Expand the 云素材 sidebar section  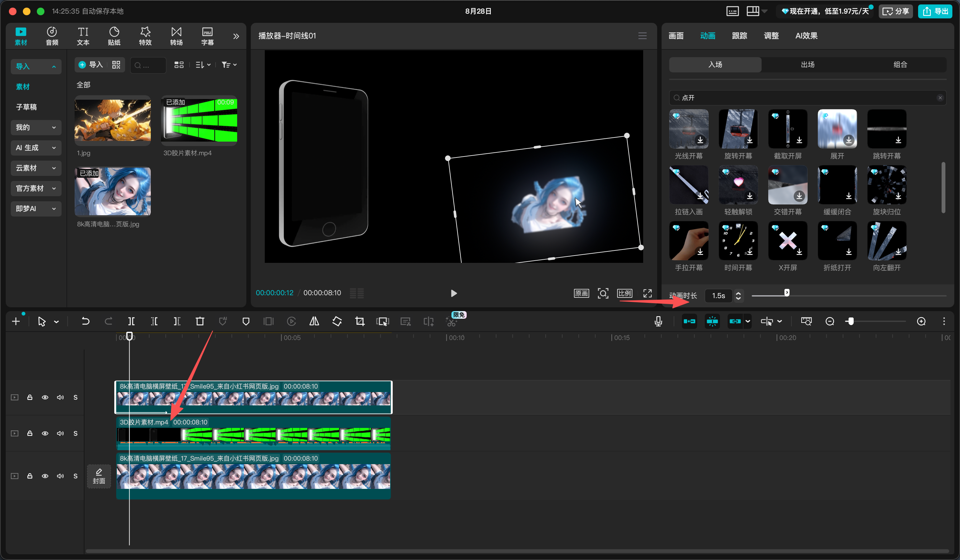point(36,168)
